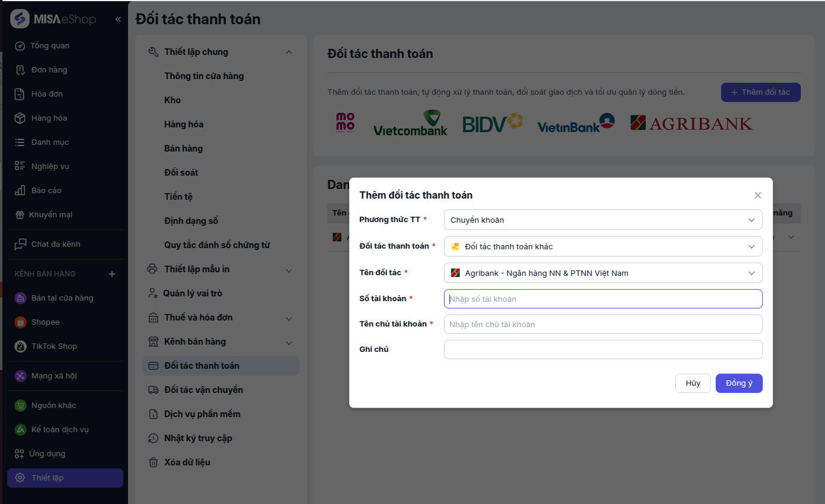Open Nhật ký truy cập

(x=198, y=438)
